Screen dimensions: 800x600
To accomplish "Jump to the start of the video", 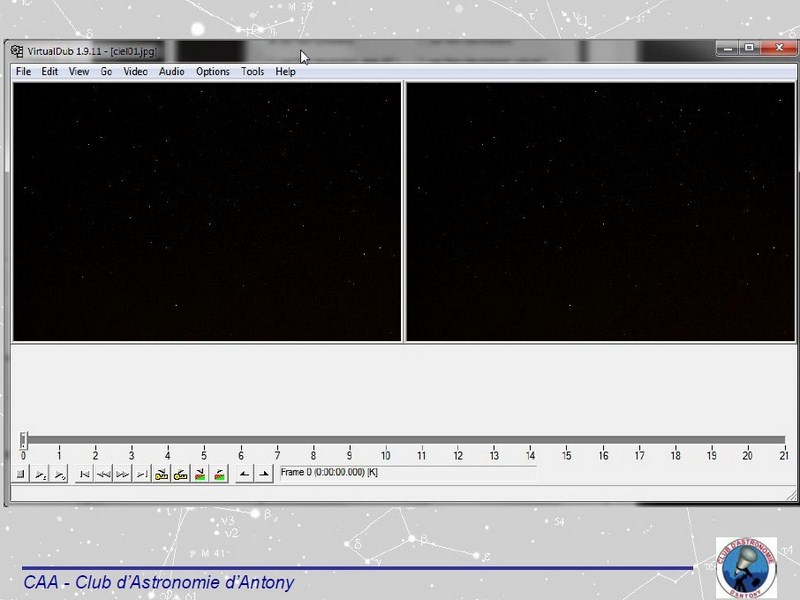I will click(85, 474).
